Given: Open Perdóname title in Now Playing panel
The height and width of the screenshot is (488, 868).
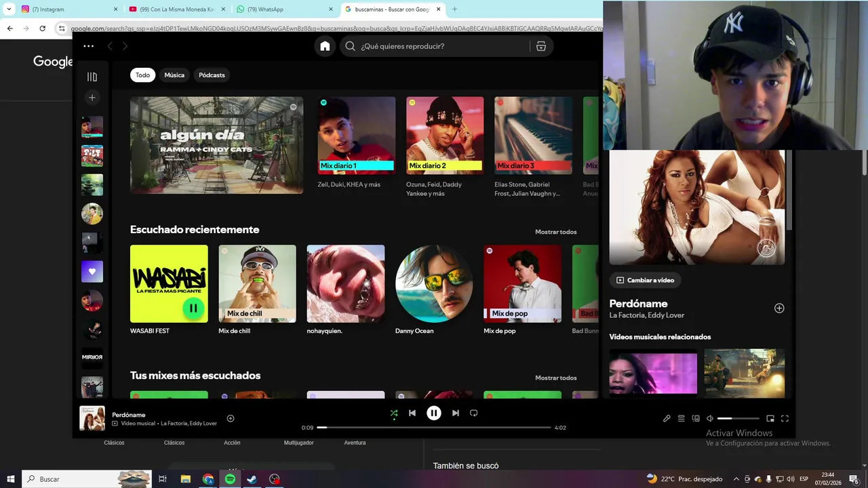Looking at the screenshot, I should (x=638, y=304).
